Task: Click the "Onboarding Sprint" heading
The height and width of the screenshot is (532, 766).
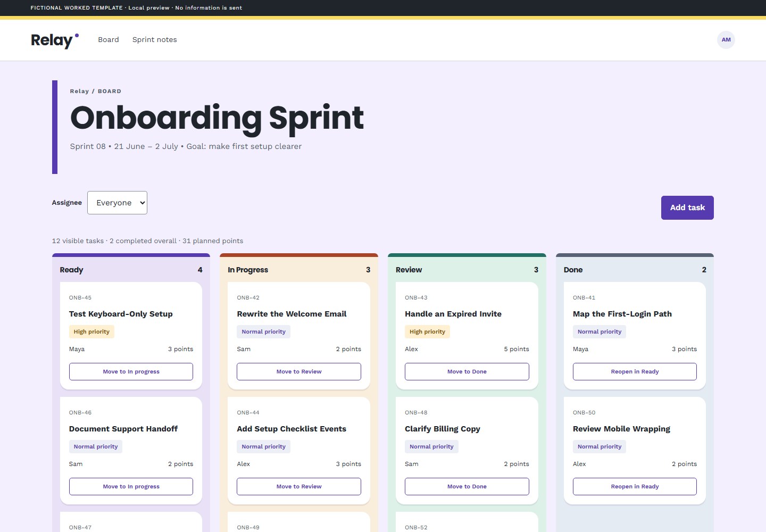Action: [x=217, y=118]
